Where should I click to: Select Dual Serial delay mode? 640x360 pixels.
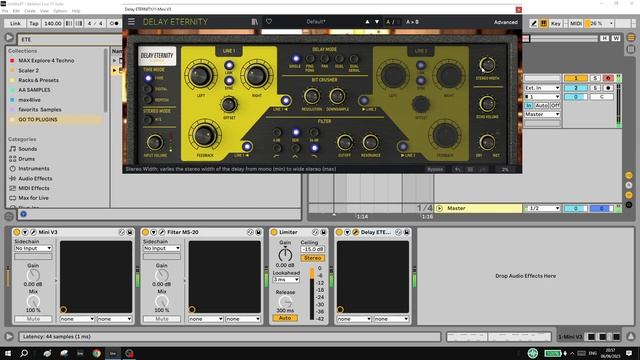click(354, 59)
